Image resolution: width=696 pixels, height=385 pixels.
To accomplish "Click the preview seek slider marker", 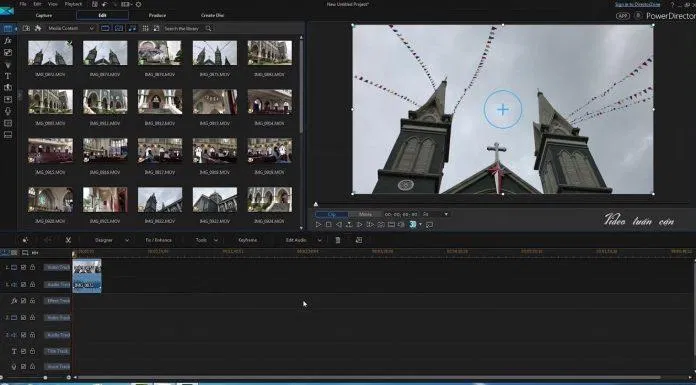I will [x=316, y=204].
